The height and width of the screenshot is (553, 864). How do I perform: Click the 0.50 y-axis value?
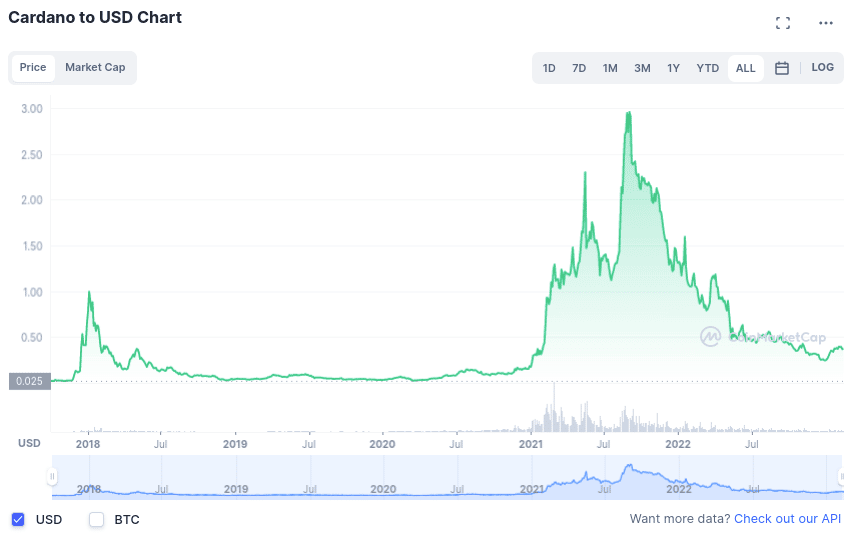pyautogui.click(x=32, y=338)
